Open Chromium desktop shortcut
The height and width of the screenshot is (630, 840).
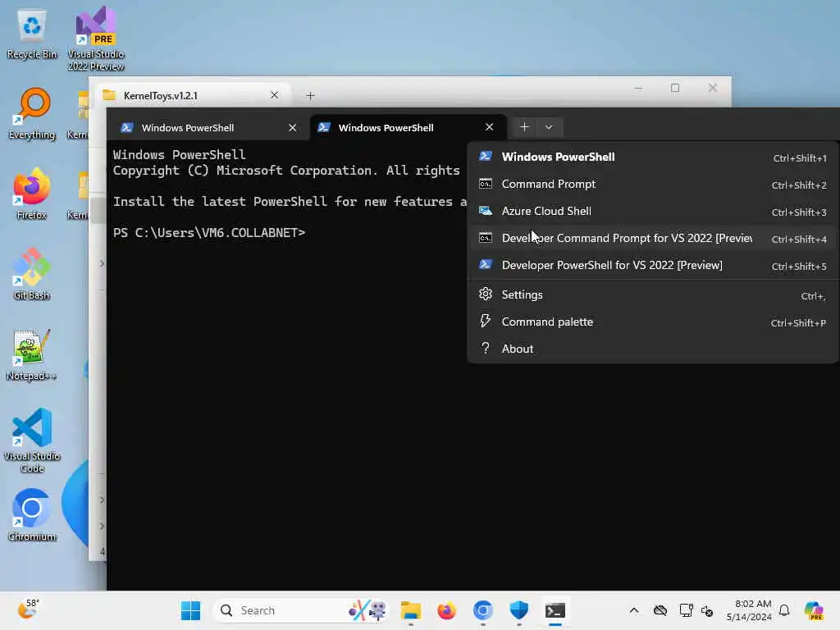[x=32, y=515]
